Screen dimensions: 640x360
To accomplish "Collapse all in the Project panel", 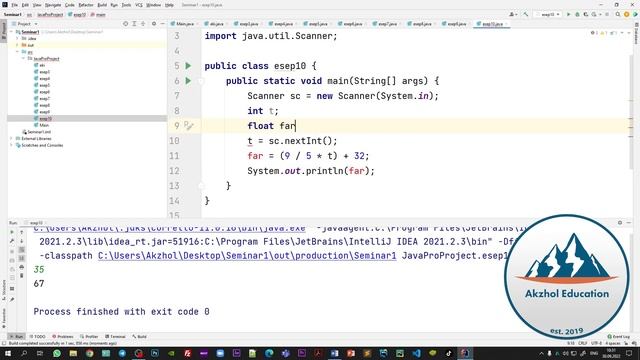I will pos(143,24).
